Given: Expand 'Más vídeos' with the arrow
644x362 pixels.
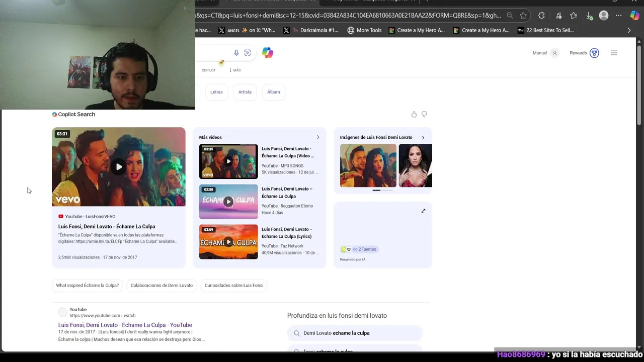Looking at the screenshot, I should pyautogui.click(x=317, y=137).
